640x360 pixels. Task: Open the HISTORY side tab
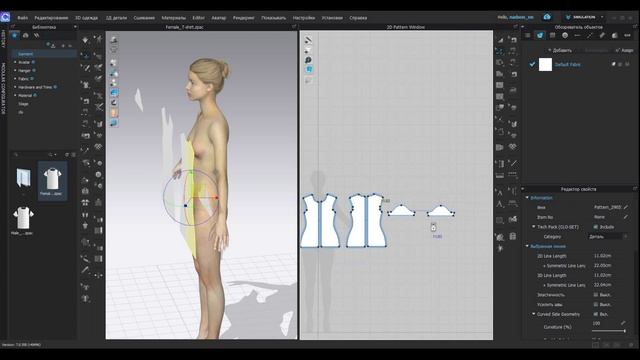point(3,39)
